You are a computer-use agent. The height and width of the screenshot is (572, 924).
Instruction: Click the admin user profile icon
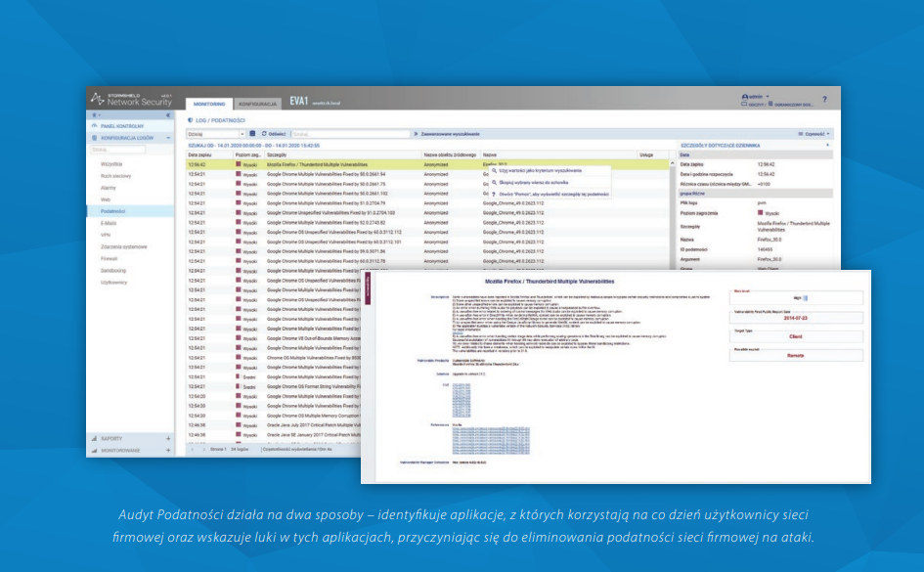point(746,97)
